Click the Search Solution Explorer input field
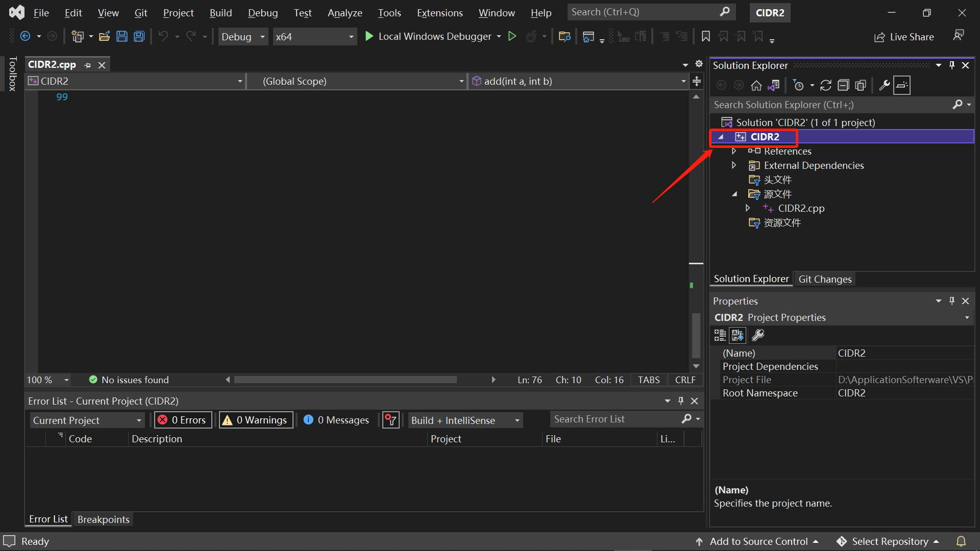Image resolution: width=980 pixels, height=551 pixels. (835, 104)
